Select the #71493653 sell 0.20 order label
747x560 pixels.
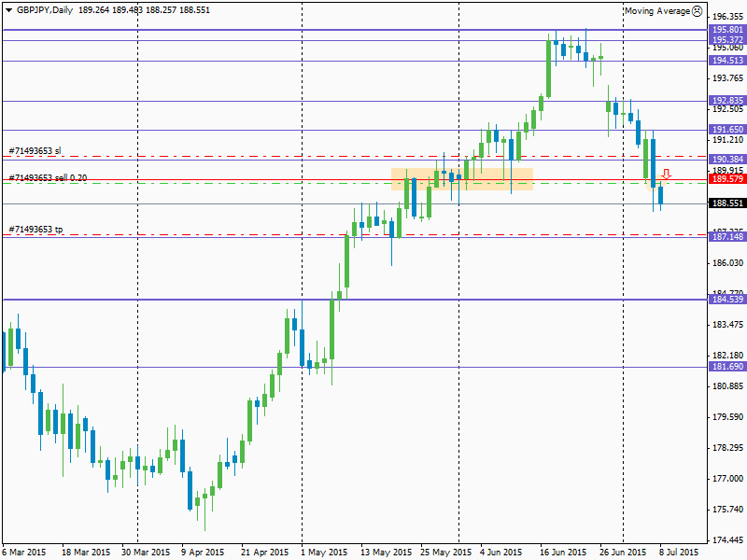tap(49, 177)
